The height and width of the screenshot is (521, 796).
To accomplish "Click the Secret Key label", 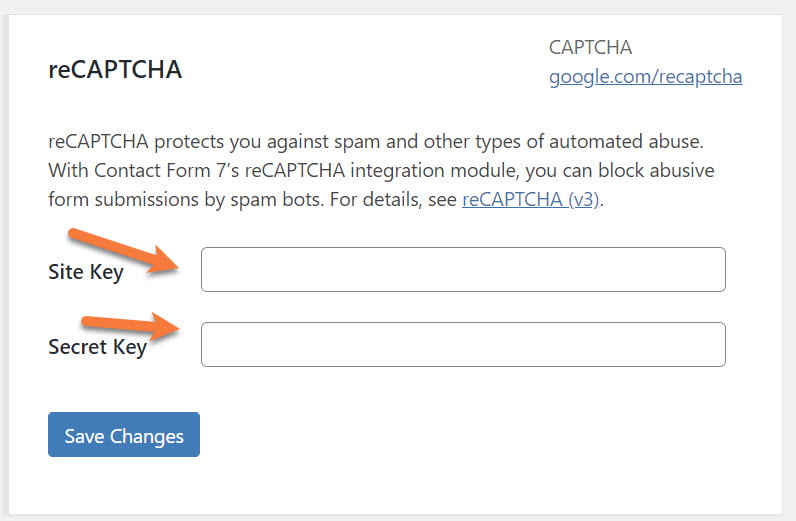I will point(97,347).
